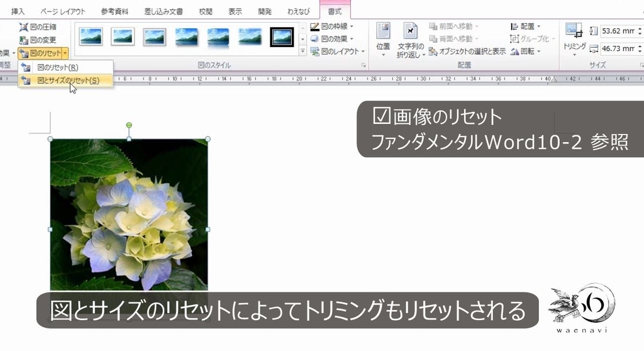Click the green rotation handle above picture
644x351 pixels.
(x=129, y=125)
